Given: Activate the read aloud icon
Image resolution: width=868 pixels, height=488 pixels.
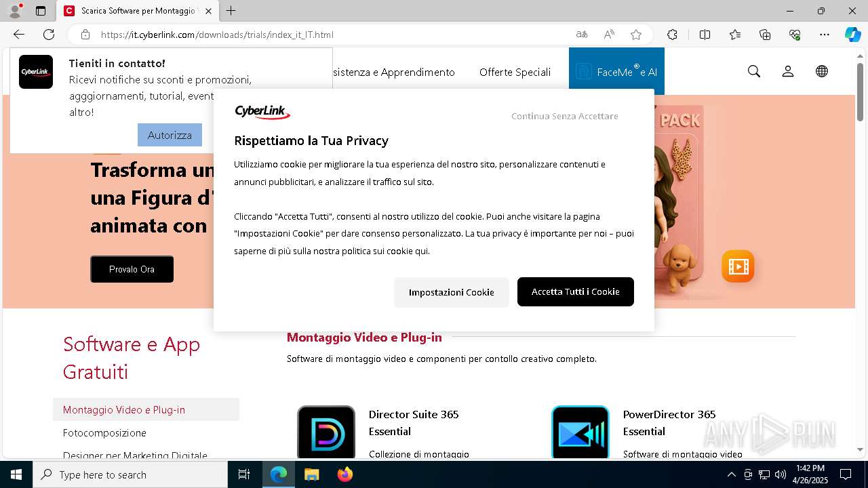Looking at the screenshot, I should (609, 35).
